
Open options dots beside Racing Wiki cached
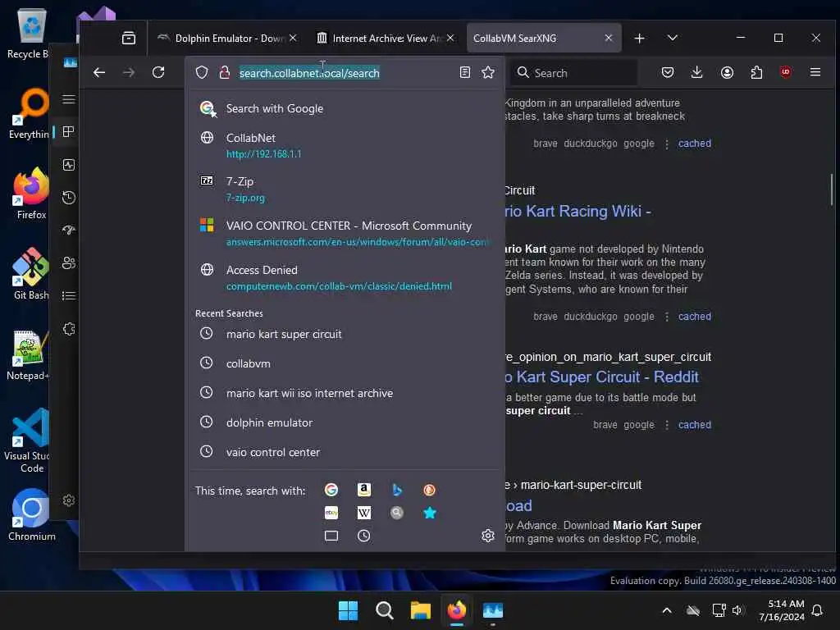666,316
